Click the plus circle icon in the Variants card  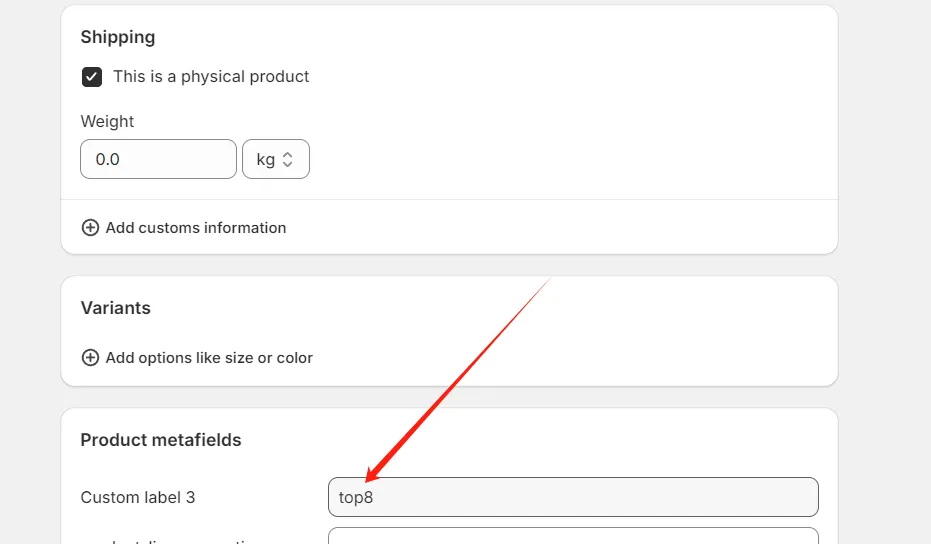90,358
